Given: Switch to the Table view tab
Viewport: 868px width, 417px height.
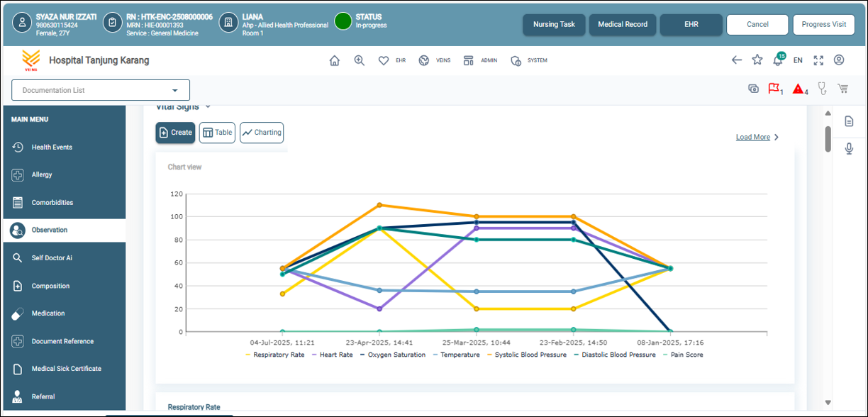Looking at the screenshot, I should pyautogui.click(x=217, y=133).
